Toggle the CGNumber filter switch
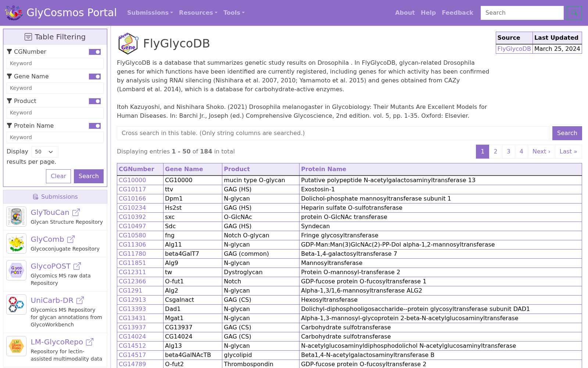The width and height of the screenshot is (588, 368). [x=95, y=52]
